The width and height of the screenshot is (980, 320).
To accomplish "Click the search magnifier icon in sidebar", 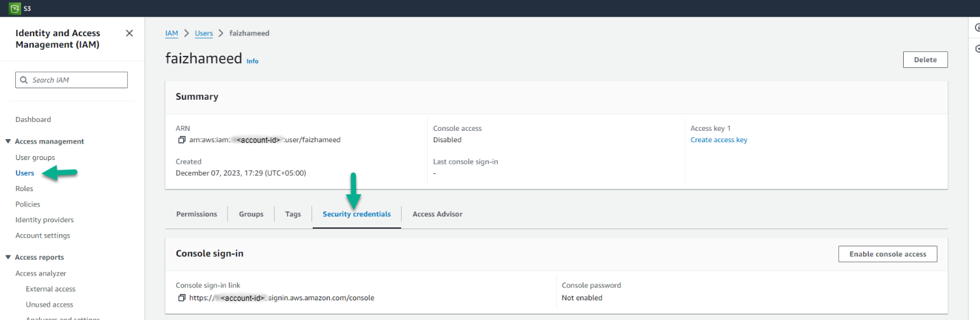I will pos(24,80).
